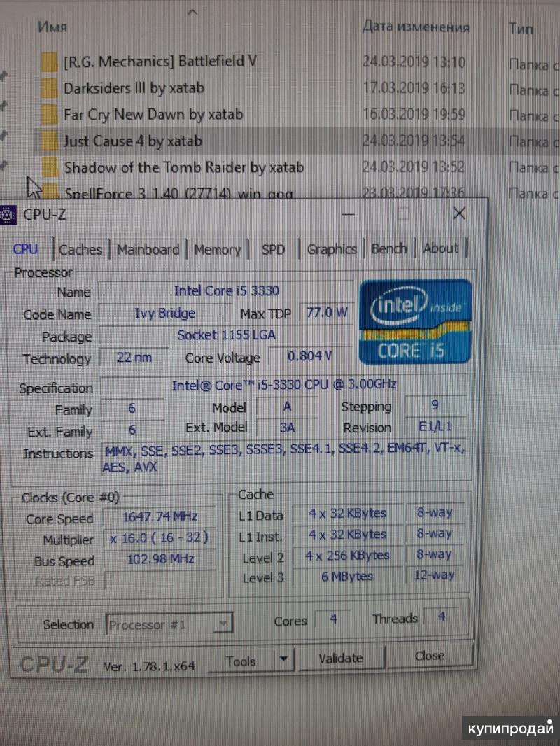Image resolution: width=560 pixels, height=746 pixels.
Task: Sort by the Дата изменения column header
Action: click(x=416, y=26)
